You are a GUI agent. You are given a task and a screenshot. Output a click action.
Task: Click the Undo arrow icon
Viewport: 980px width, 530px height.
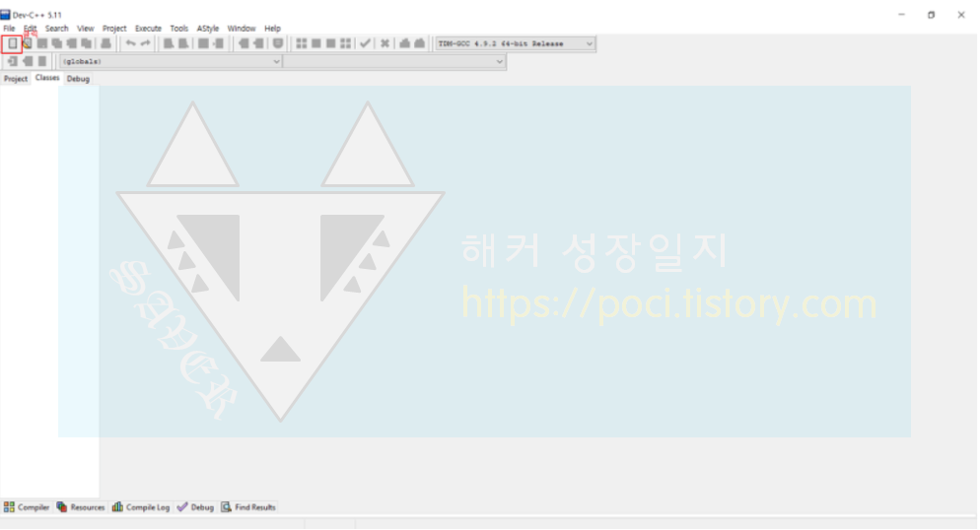pos(130,43)
